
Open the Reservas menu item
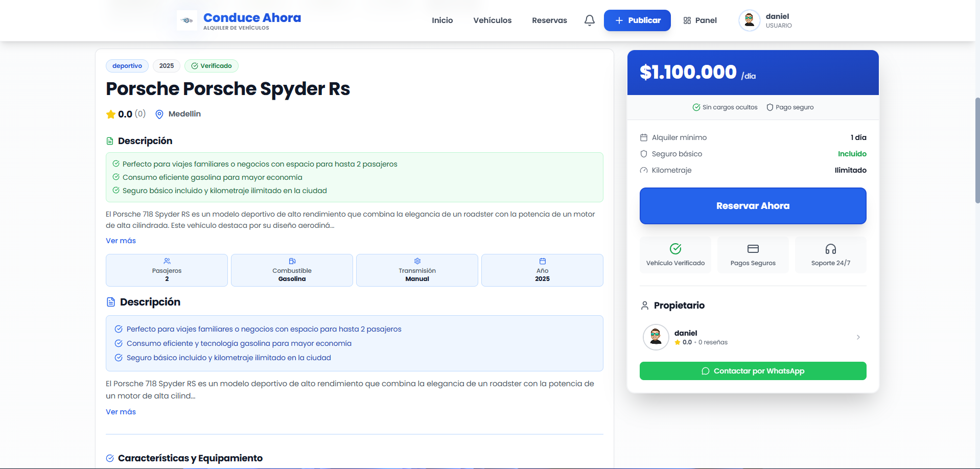(549, 20)
